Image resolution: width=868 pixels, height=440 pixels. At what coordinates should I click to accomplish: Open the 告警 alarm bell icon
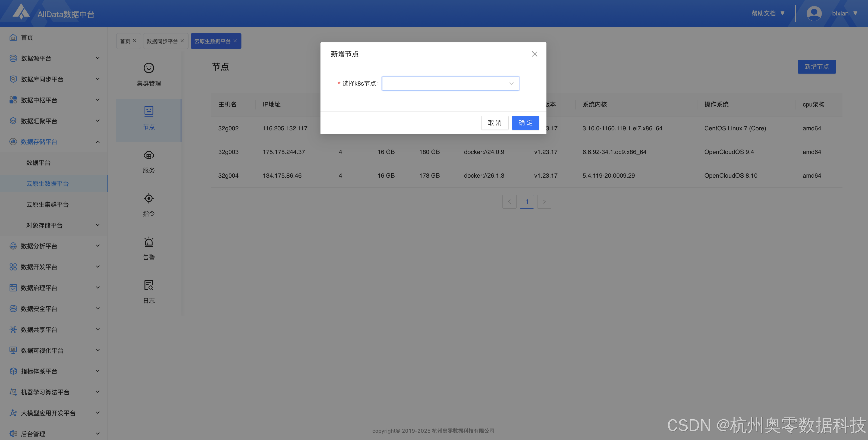pos(149,242)
